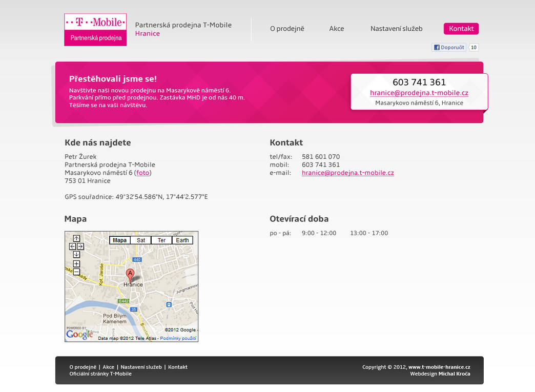Click phone number 603 741 361 in banner
535x392 pixels.
(419, 82)
